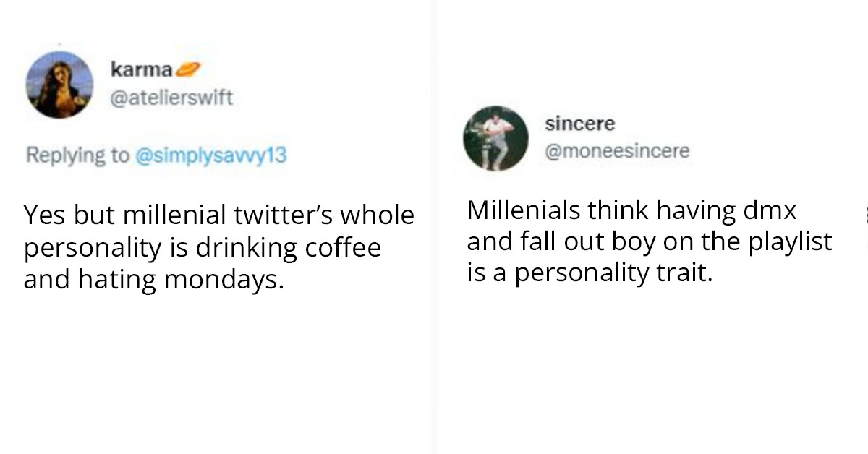Select the handle @moneesincere
This screenshot has width=868, height=454.
[617, 150]
